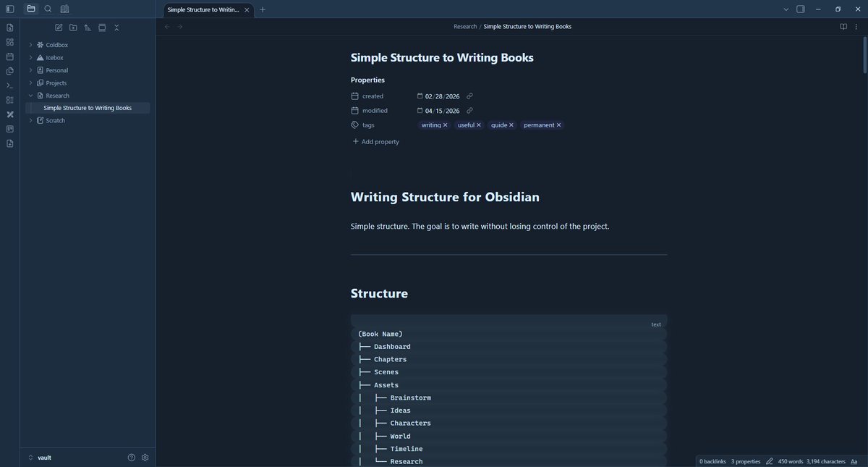Click the note's vertical scrollbar
Image resolution: width=868 pixels, height=467 pixels.
(x=864, y=54)
